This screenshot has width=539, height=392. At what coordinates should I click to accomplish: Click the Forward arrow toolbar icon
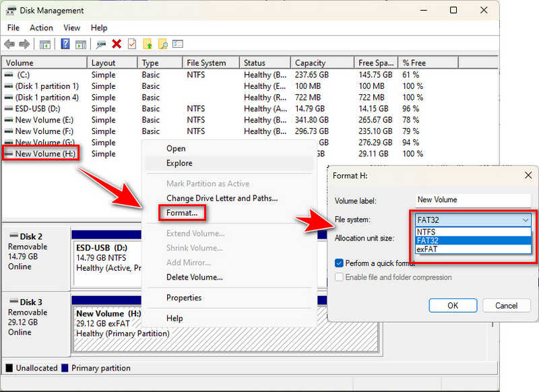(x=24, y=44)
